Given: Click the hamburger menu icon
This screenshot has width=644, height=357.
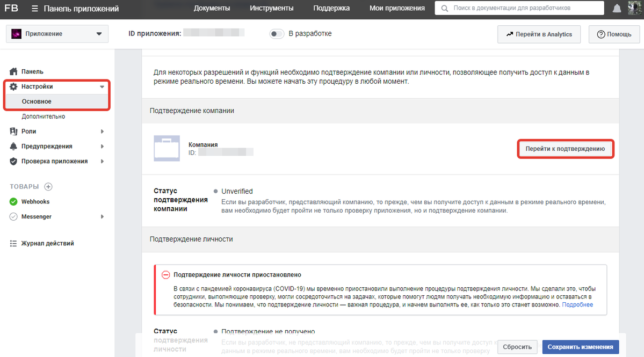Looking at the screenshot, I should coord(35,9).
